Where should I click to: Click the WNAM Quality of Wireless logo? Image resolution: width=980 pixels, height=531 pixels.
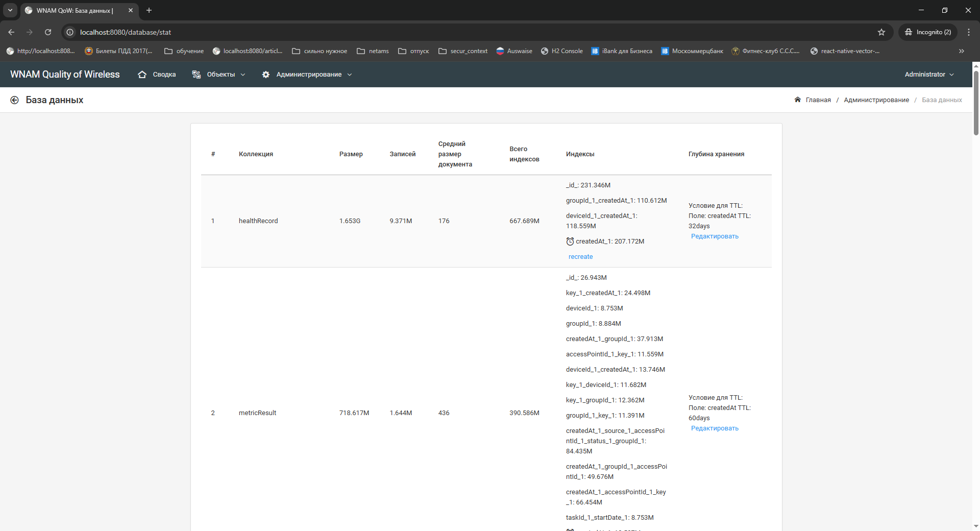point(65,75)
